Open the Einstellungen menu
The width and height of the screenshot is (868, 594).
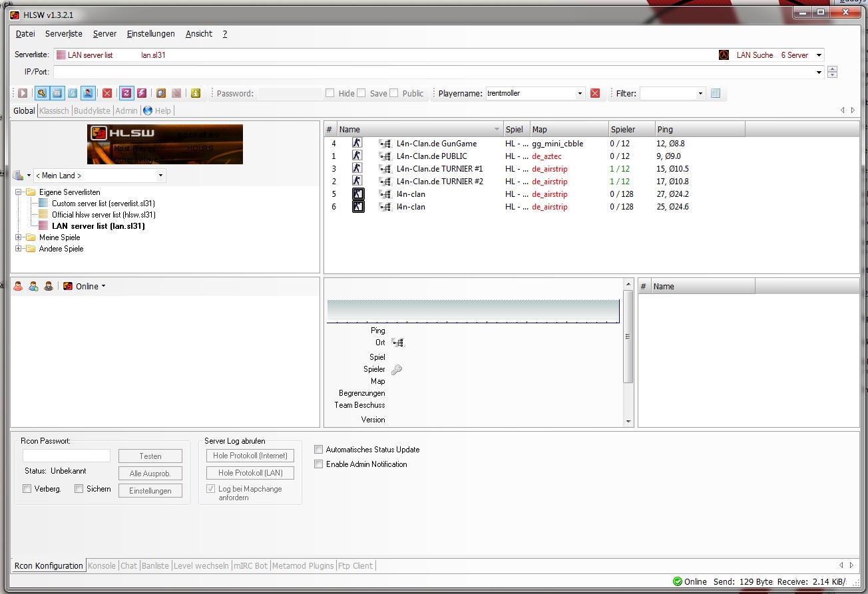pyautogui.click(x=150, y=34)
